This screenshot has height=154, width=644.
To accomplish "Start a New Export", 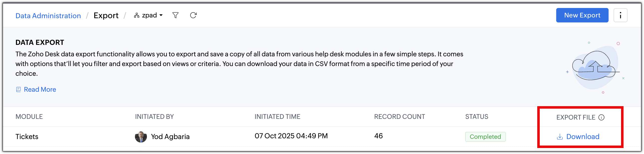I will coord(582,15).
